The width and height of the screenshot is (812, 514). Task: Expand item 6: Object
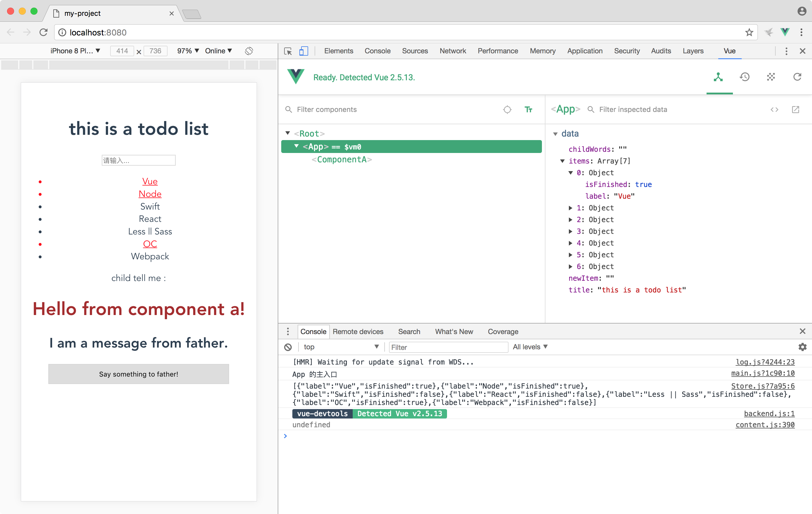point(571,266)
